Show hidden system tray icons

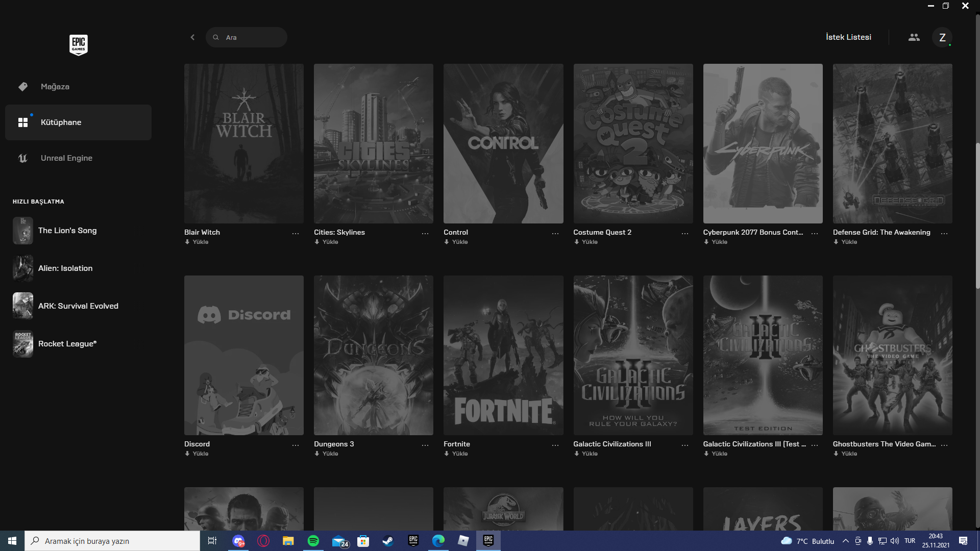pyautogui.click(x=846, y=541)
